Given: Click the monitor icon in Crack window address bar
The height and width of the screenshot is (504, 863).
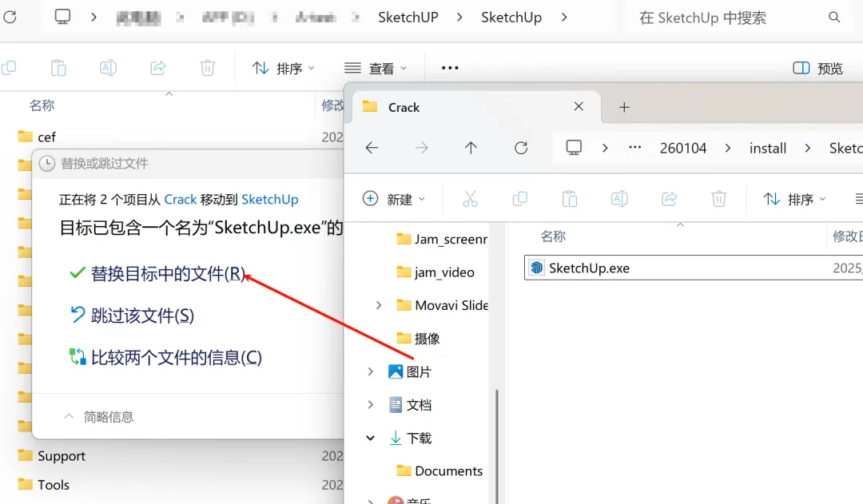Looking at the screenshot, I should tap(574, 148).
